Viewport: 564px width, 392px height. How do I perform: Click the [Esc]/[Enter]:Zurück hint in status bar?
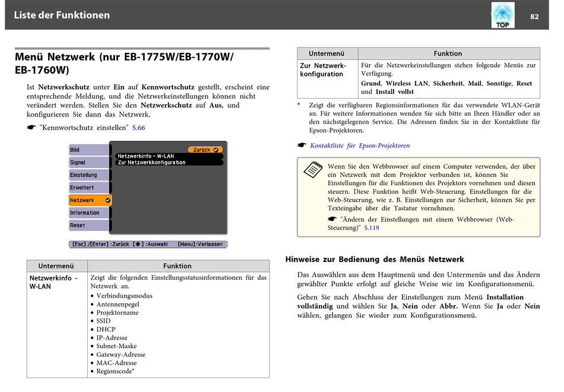point(101,244)
